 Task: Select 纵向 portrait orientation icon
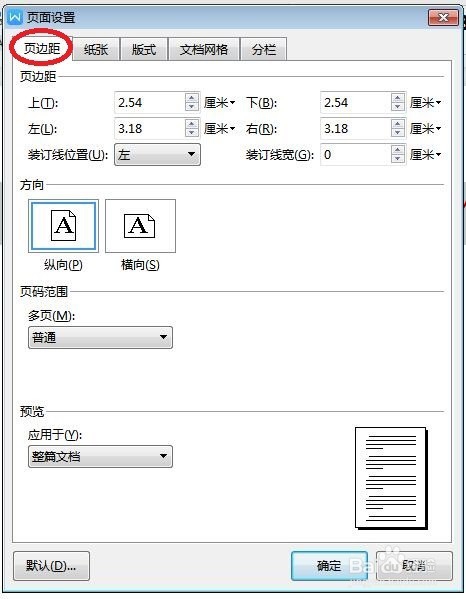[63, 226]
